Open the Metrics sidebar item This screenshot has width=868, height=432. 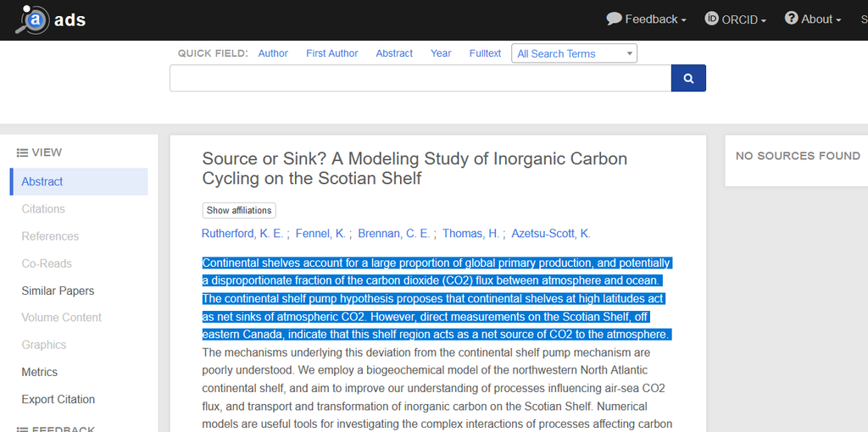tap(40, 372)
